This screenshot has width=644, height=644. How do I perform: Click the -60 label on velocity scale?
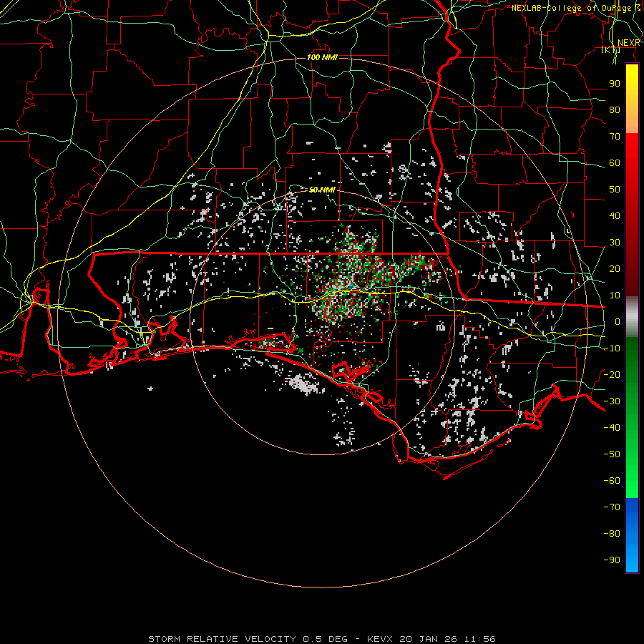[612, 481]
